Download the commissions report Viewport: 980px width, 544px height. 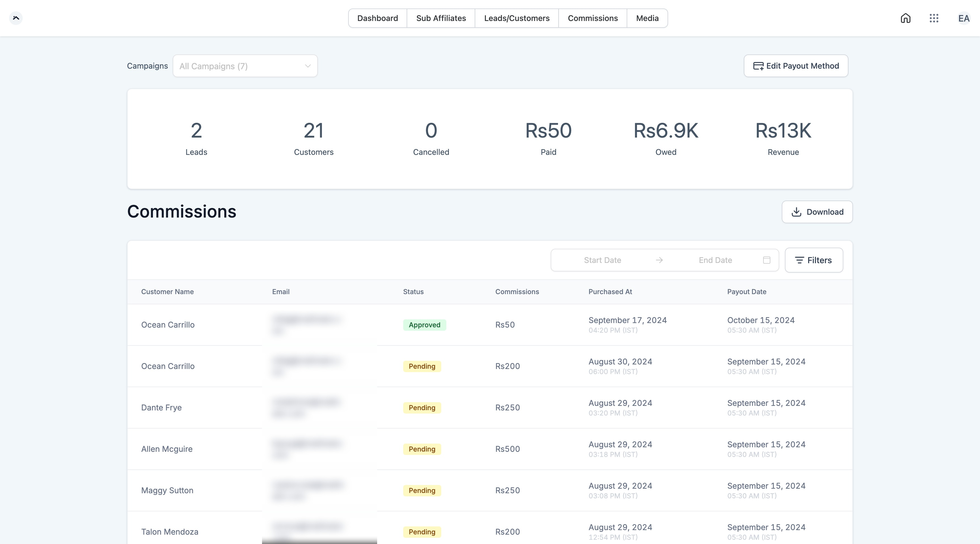pyautogui.click(x=817, y=212)
